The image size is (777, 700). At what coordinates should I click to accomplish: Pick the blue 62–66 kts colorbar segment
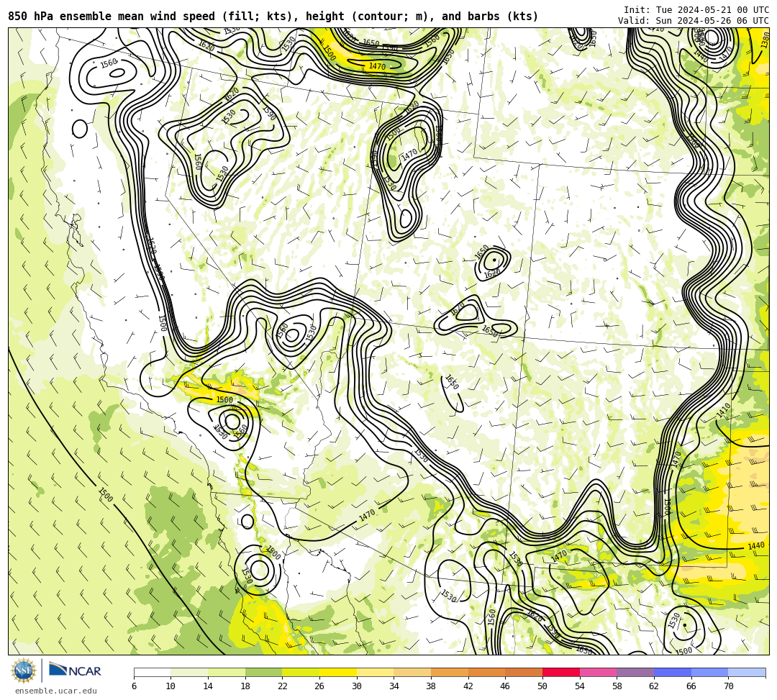[x=673, y=672]
